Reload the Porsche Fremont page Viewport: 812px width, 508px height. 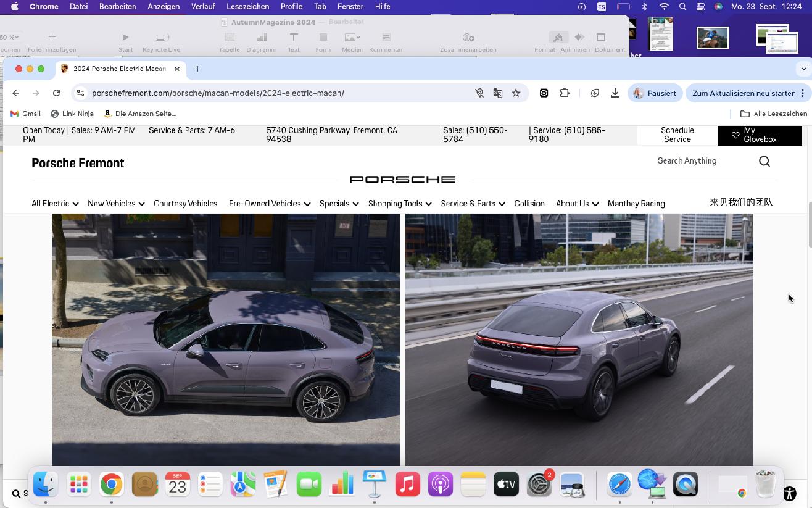coord(56,93)
